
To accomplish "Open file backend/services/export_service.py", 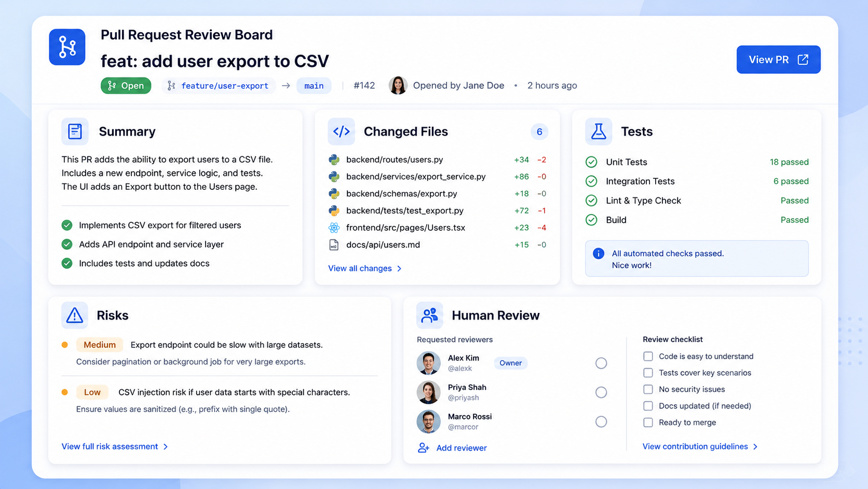I will 416,177.
